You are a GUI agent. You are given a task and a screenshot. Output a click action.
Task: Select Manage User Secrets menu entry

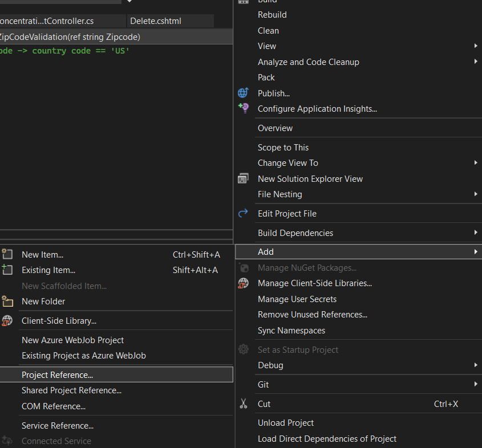tap(297, 299)
